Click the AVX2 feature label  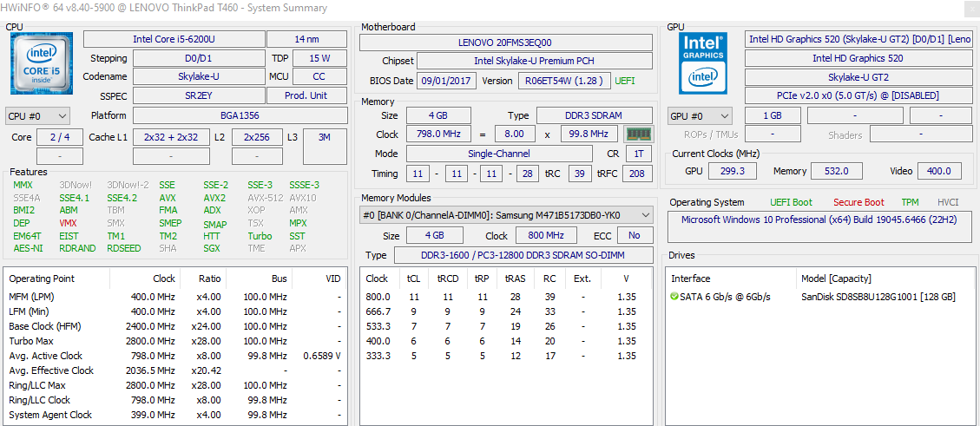[x=214, y=198]
